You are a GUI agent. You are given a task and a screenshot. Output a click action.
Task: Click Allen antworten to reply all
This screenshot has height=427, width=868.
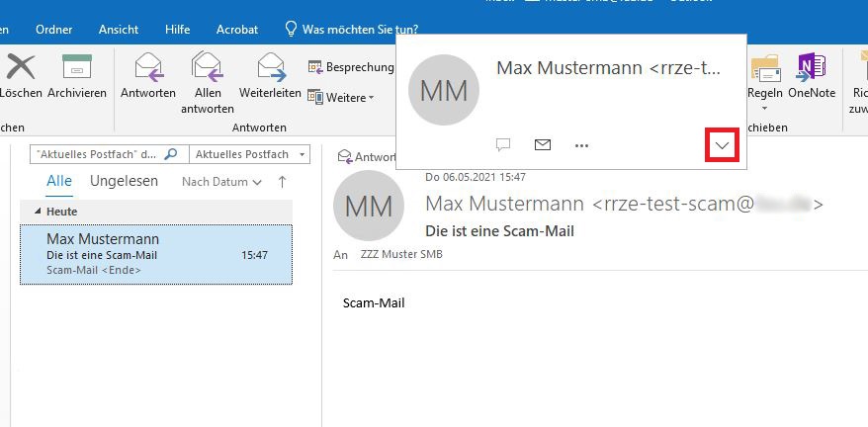[208, 69]
